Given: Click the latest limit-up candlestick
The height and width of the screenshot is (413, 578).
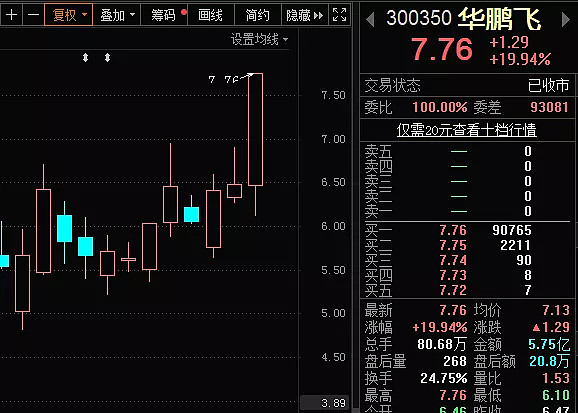Looking at the screenshot, I should [255, 129].
